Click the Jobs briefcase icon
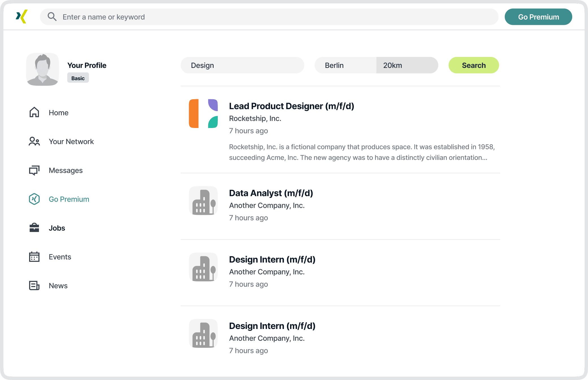The width and height of the screenshot is (588, 380). tap(34, 228)
